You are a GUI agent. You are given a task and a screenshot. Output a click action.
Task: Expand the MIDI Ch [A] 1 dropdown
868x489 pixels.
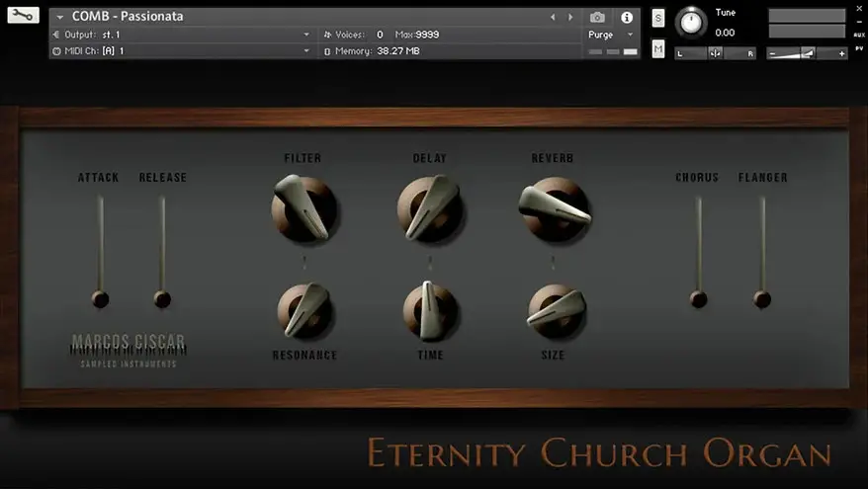click(x=306, y=51)
